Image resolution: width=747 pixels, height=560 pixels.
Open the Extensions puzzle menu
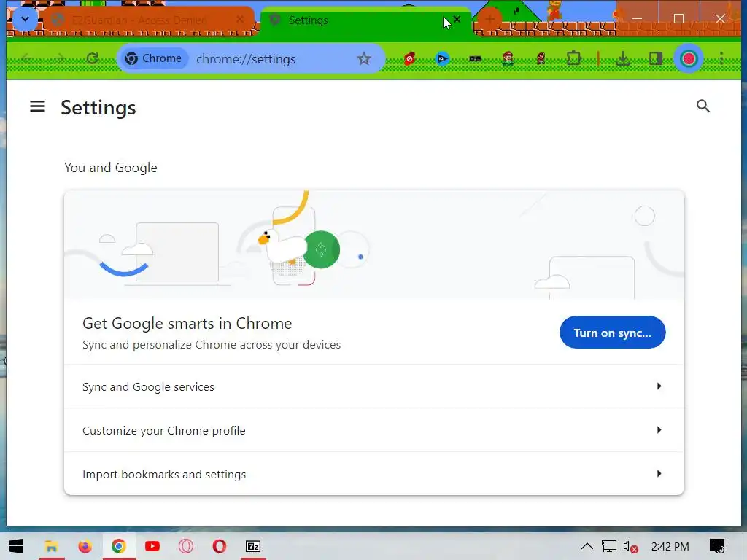[x=574, y=58]
